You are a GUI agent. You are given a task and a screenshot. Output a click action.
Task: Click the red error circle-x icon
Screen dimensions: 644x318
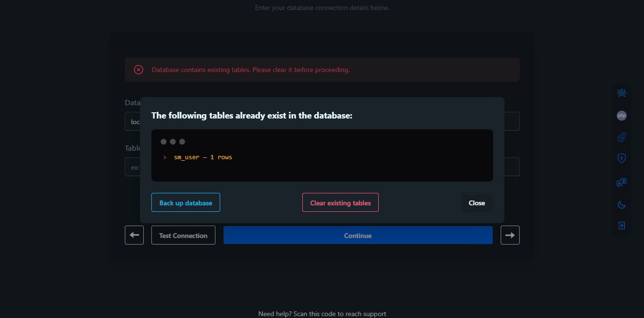click(139, 70)
